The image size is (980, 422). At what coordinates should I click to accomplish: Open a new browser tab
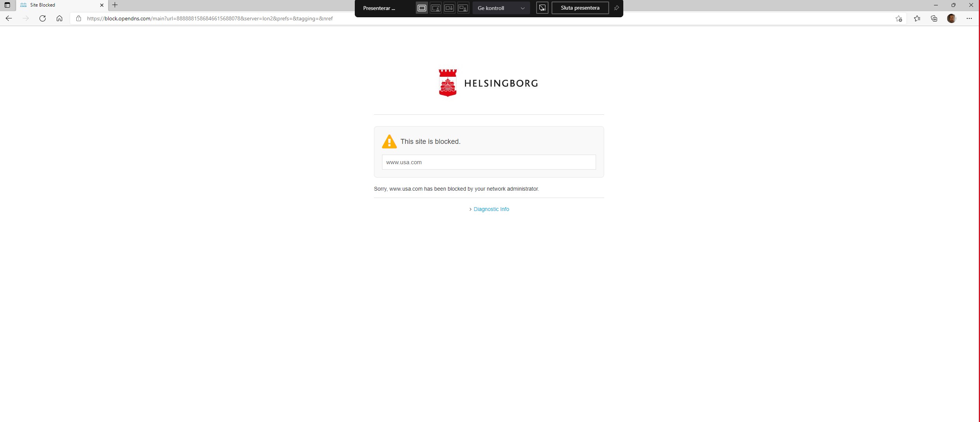coord(115,5)
